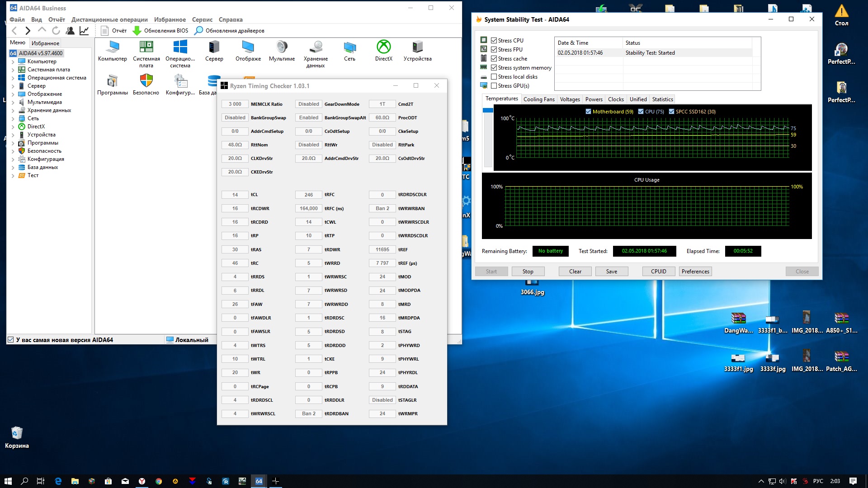Expand the Тест tree node

tap(13, 175)
